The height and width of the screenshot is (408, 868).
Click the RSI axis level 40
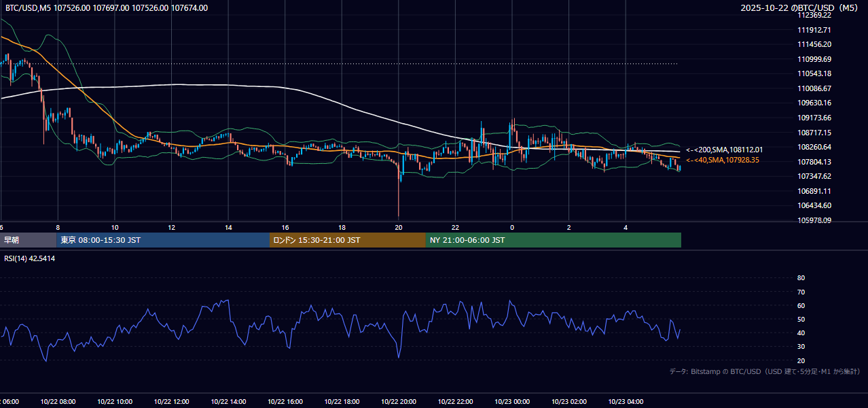pos(801,333)
